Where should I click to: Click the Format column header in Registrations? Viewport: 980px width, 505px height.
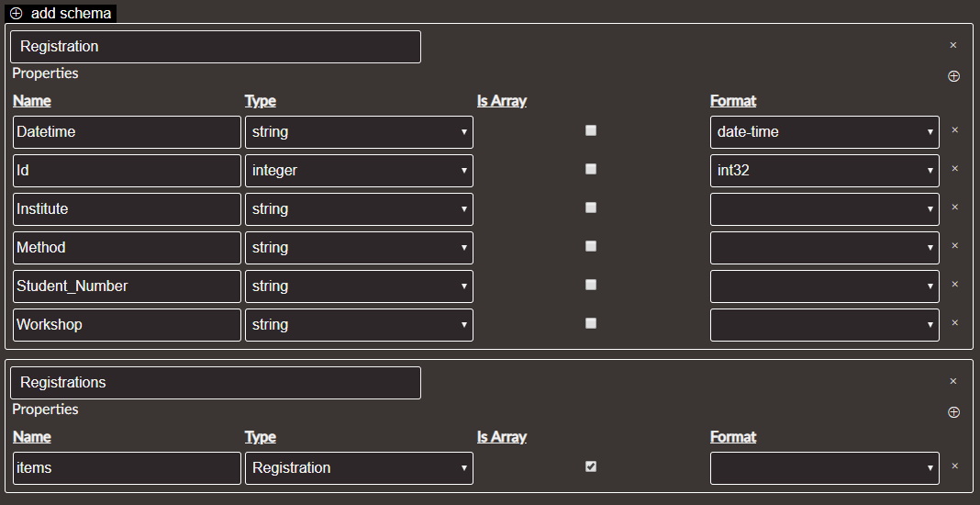[732, 437]
